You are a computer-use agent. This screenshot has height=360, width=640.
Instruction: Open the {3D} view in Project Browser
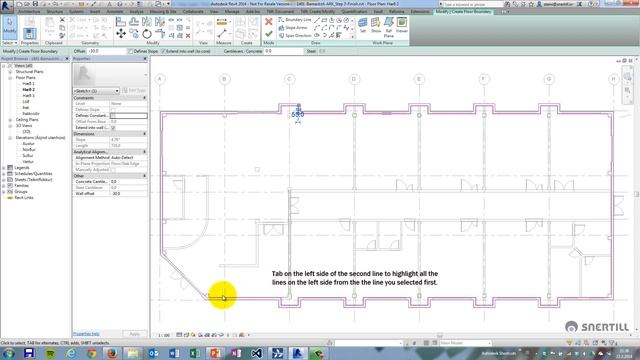(27, 131)
